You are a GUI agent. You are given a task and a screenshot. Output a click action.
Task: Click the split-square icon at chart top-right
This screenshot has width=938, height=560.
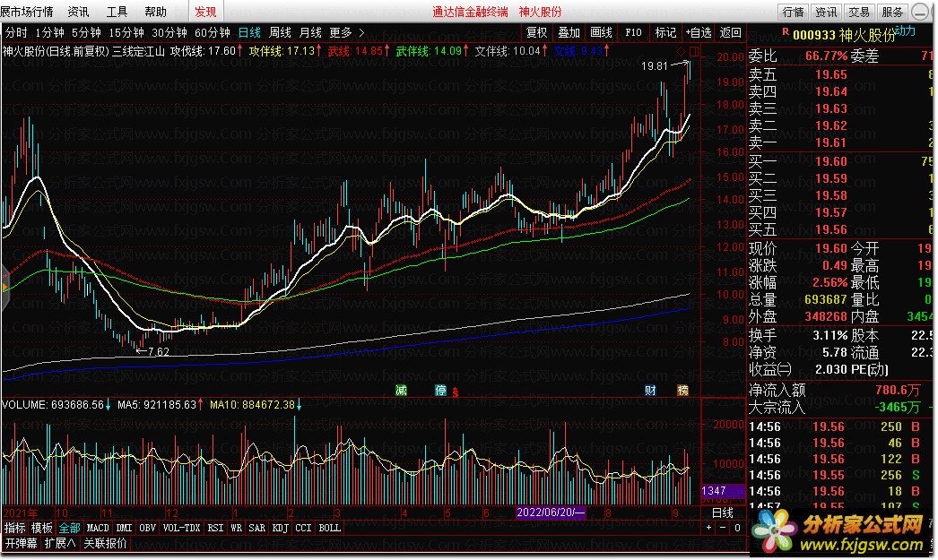click(x=693, y=52)
